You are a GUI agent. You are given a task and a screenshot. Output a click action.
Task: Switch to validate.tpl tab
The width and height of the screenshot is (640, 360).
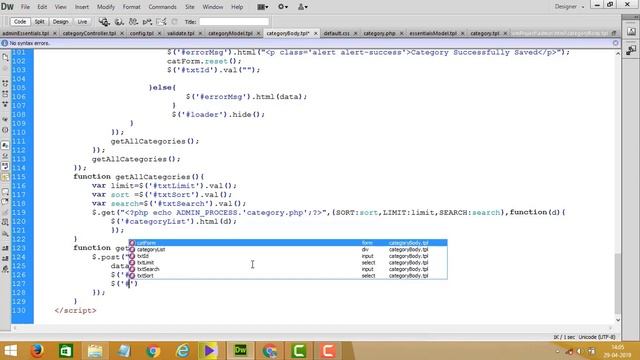pyautogui.click(x=181, y=33)
